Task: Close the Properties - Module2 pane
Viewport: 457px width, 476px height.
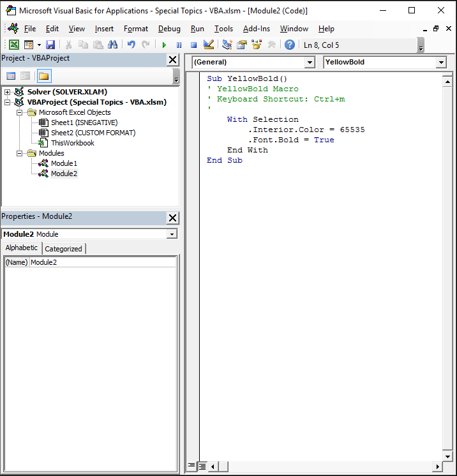Action: (172, 218)
